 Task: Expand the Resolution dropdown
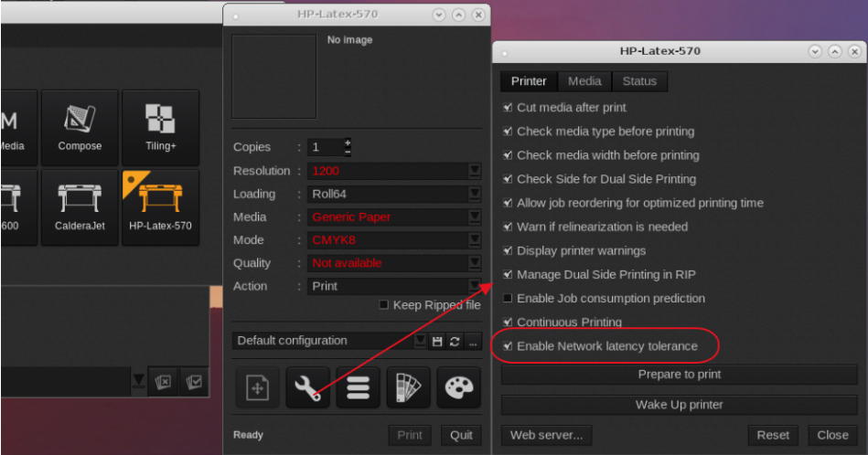[474, 171]
